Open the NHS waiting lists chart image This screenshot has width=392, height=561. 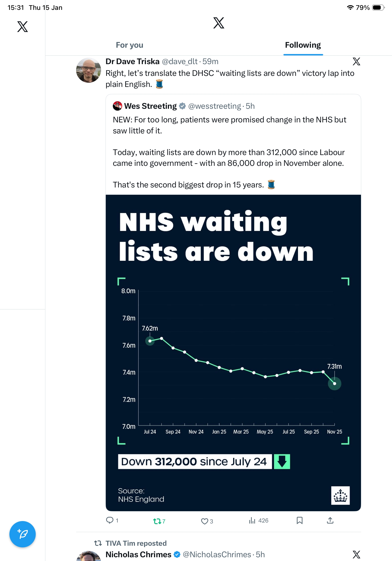tap(233, 353)
